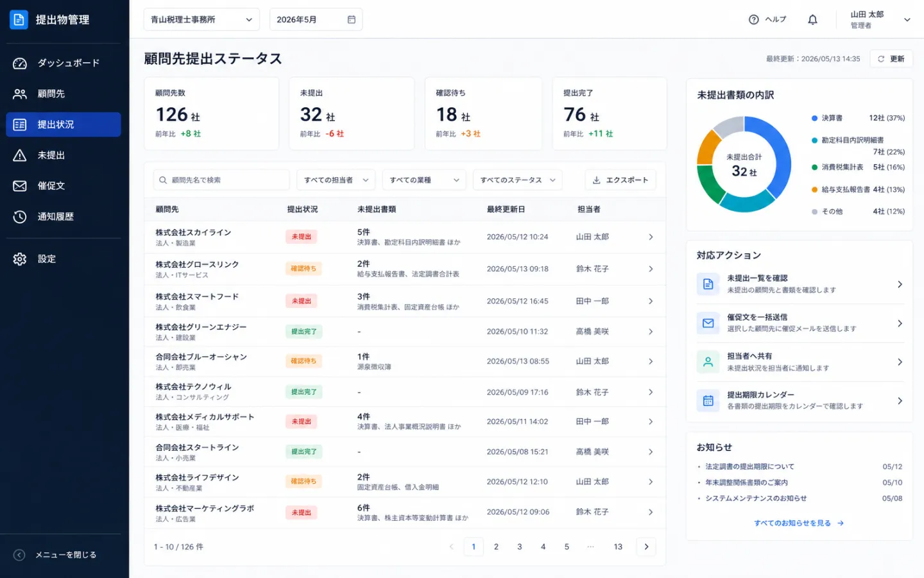This screenshot has height=578, width=924.
Task: Click the 株式会社スマートフード company name
Action: (x=197, y=296)
